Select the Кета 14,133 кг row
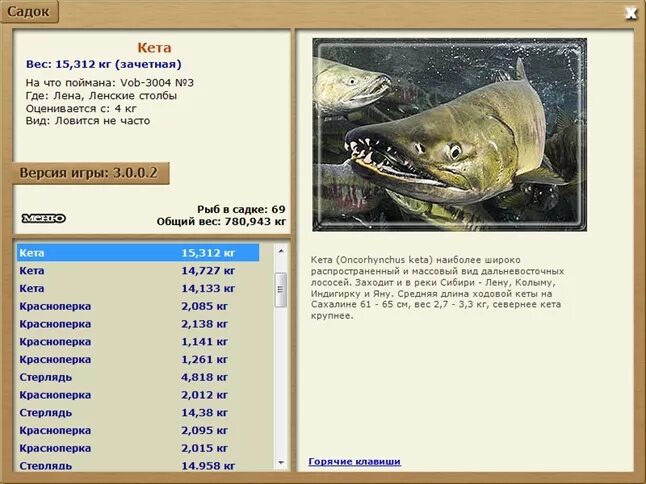Image resolution: width=646 pixels, height=484 pixels. point(138,288)
